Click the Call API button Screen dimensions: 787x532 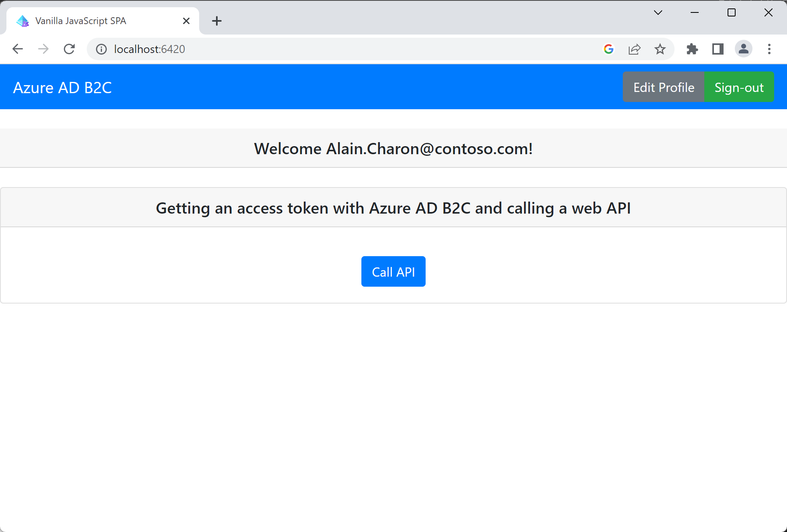393,271
